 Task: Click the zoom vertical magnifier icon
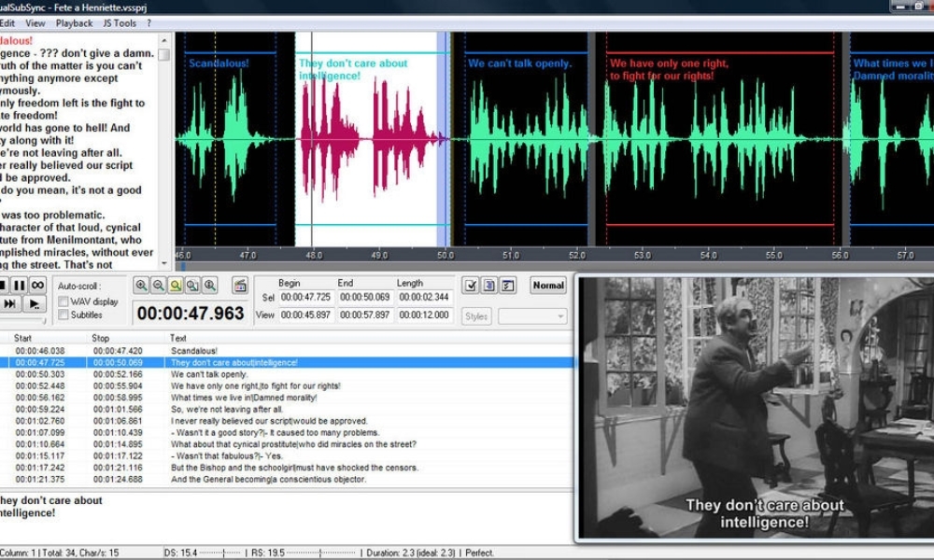[x=210, y=285]
